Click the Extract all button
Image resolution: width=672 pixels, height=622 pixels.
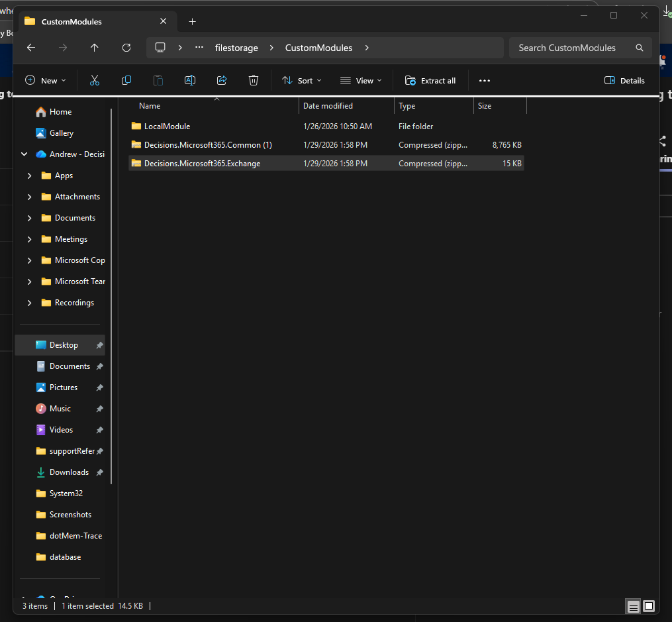[x=430, y=80]
